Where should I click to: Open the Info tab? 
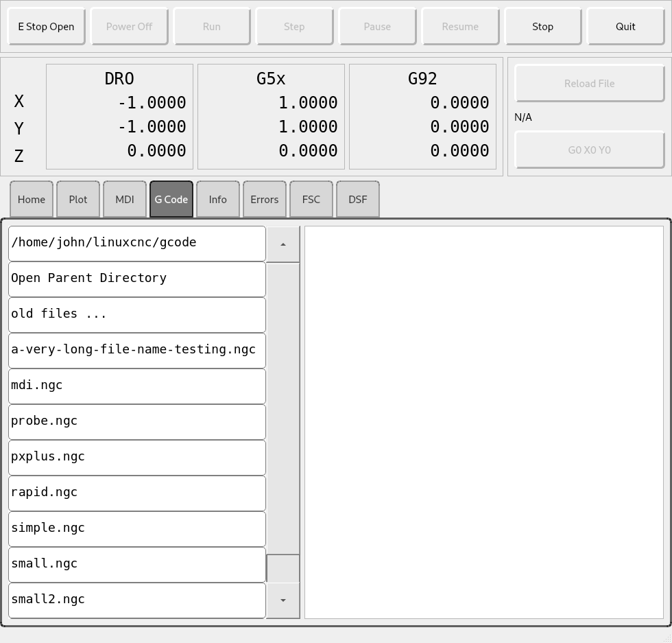218,200
